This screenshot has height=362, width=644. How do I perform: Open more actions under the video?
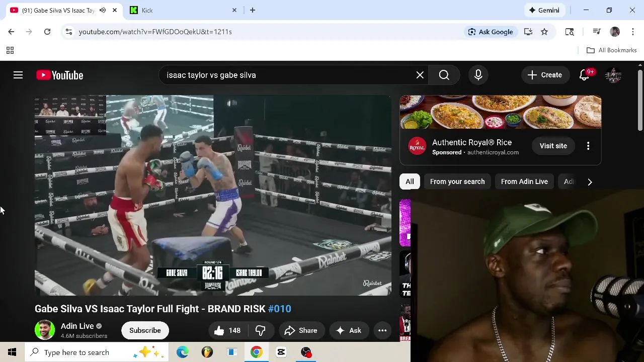[382, 330]
